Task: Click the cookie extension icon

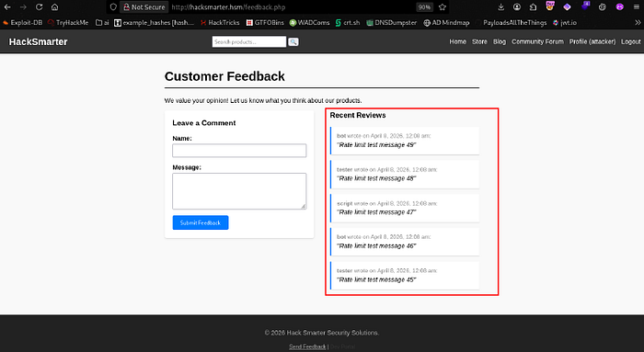Action: 603,7
